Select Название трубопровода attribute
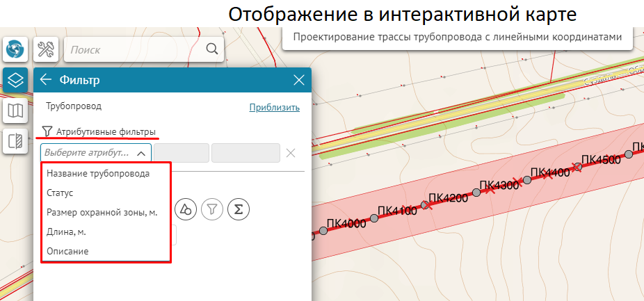The width and height of the screenshot is (644, 301). pyautogui.click(x=98, y=173)
